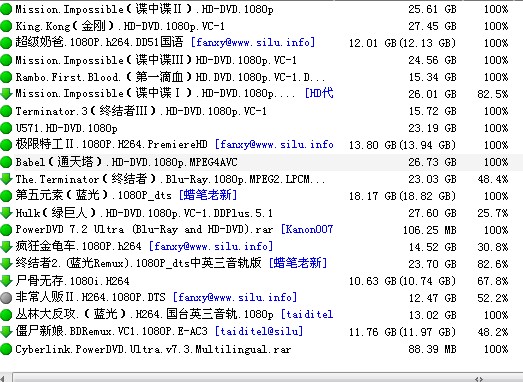523x382 pixels.
Task: Select the U571.HD-DVD.1080p torrent name
Action: (66, 128)
